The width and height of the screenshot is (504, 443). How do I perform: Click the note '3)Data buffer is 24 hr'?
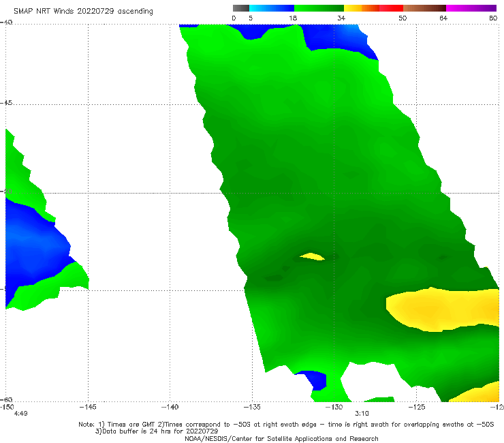point(157,431)
